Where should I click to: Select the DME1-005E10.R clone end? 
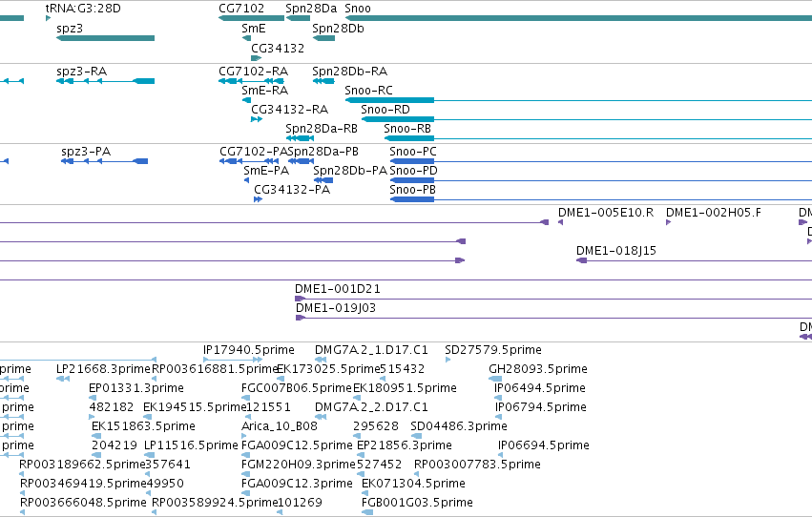point(560,222)
